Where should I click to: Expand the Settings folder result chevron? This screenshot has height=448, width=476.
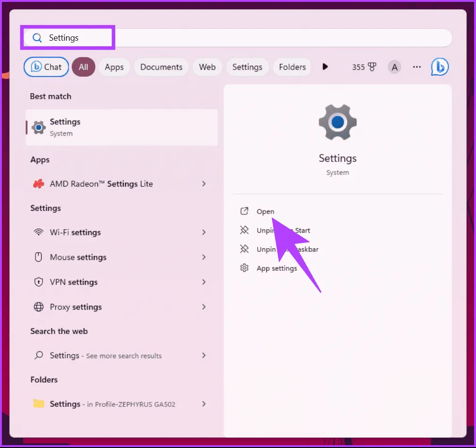pyautogui.click(x=204, y=404)
